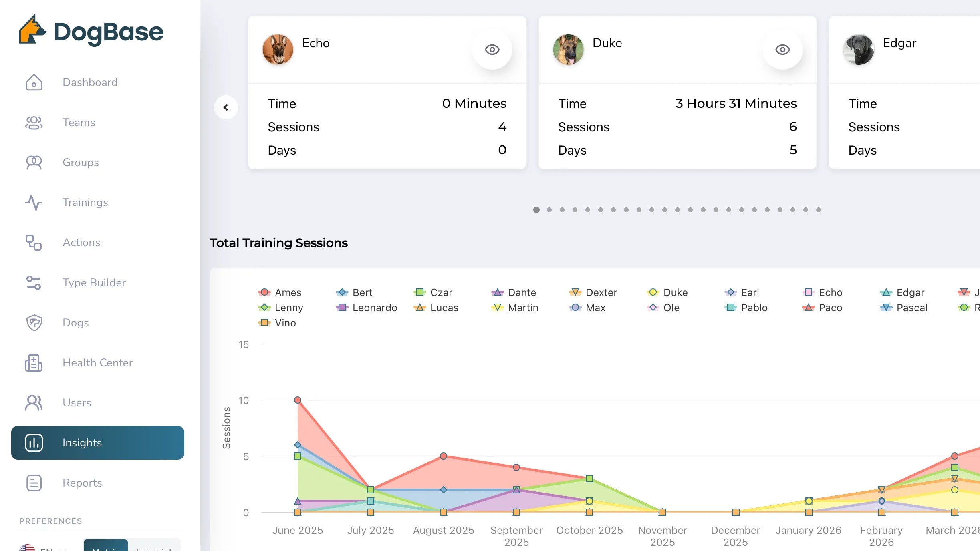Open the Reports document icon

34,483
